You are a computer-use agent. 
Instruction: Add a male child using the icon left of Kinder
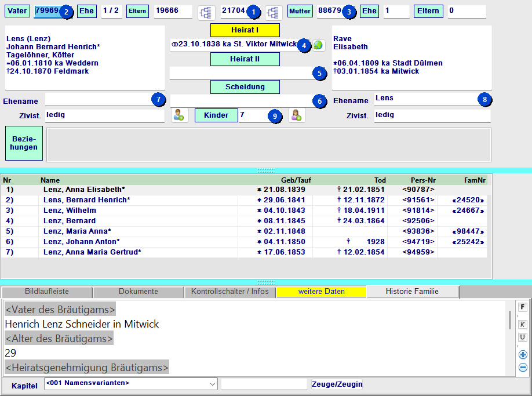coord(180,115)
